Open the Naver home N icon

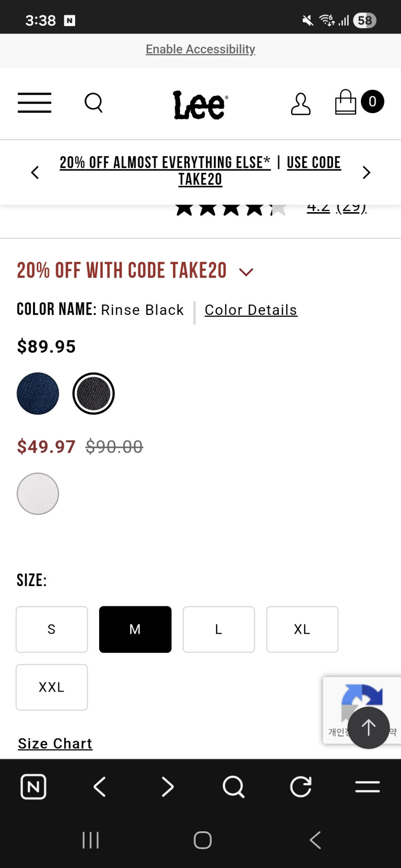click(x=33, y=786)
